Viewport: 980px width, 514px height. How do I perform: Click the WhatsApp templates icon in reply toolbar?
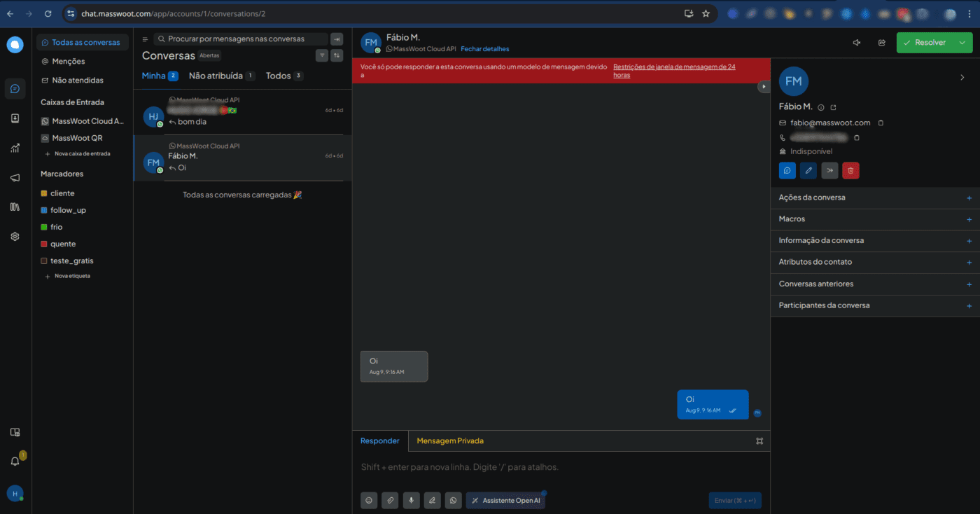click(454, 500)
